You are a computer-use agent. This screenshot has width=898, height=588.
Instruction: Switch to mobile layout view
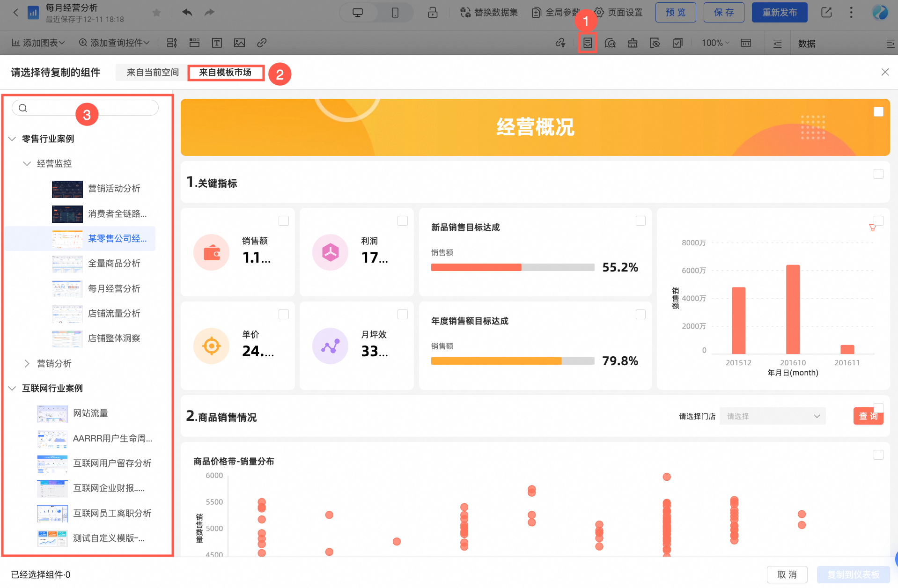click(x=395, y=13)
